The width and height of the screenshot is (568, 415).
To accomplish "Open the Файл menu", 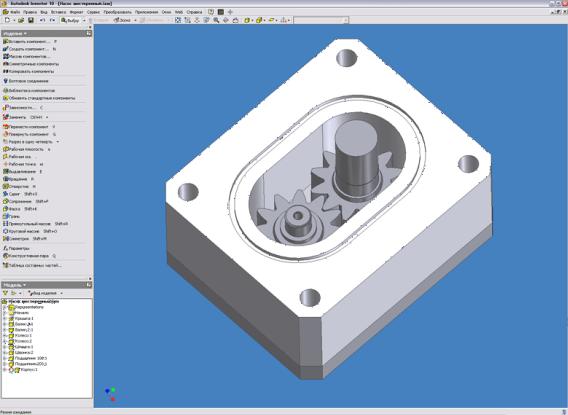I will (x=14, y=12).
